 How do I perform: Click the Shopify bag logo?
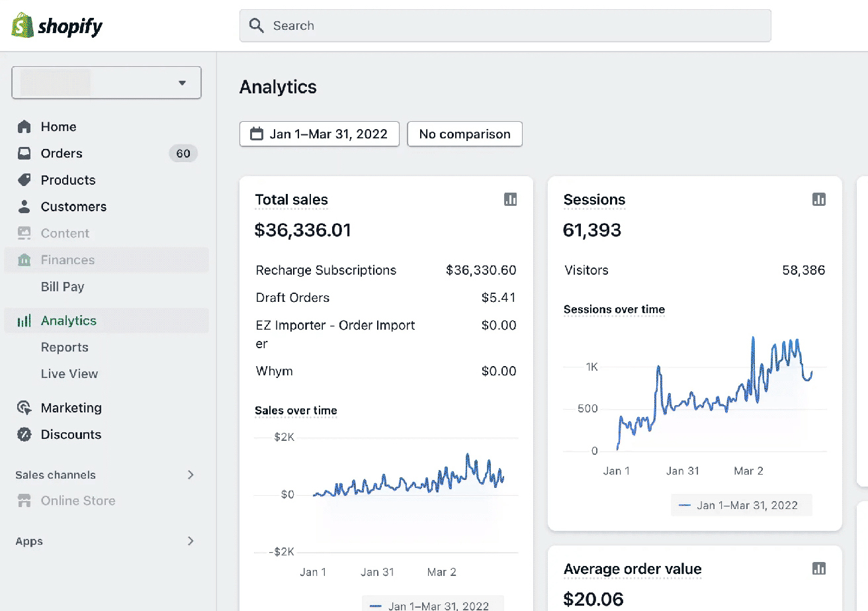(x=22, y=26)
